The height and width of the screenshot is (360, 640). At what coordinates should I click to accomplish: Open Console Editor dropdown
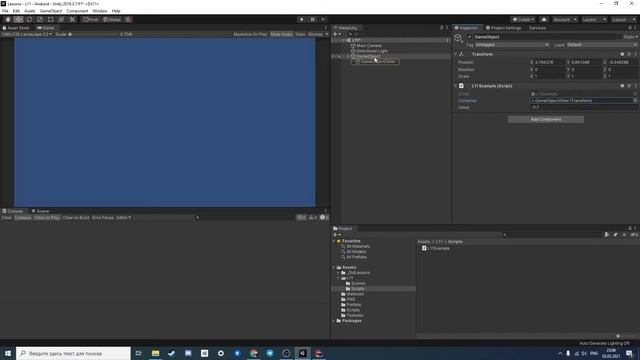(124, 218)
